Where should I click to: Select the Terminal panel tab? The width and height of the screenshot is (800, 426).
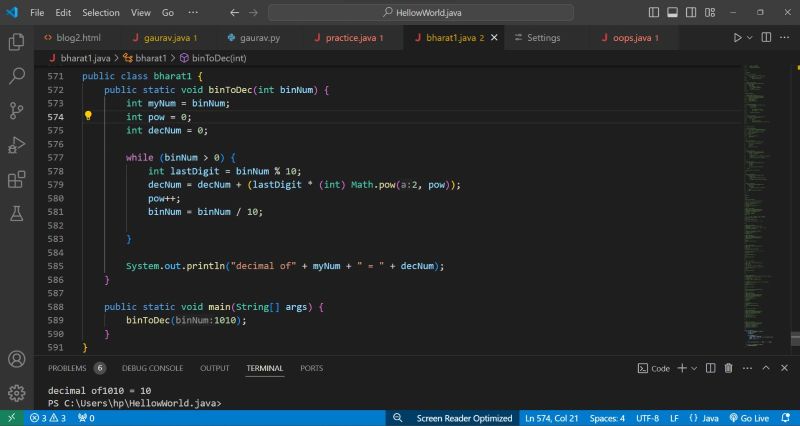tap(264, 368)
